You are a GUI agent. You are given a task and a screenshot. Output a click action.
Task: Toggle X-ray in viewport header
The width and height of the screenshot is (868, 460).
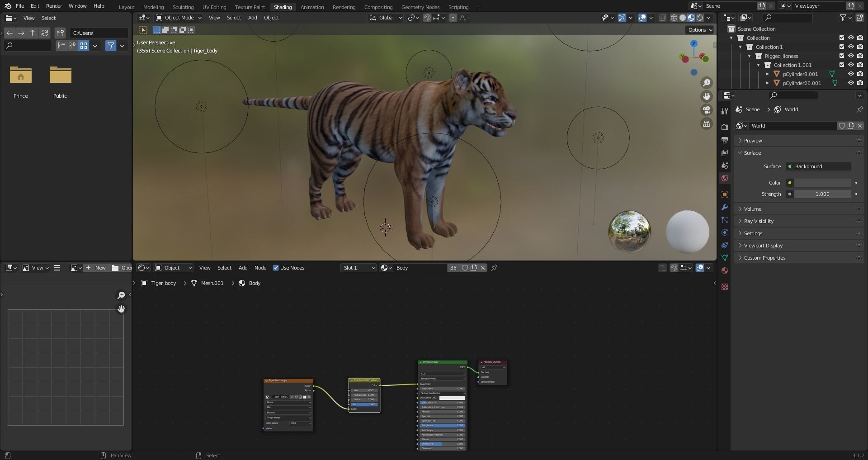[662, 18]
